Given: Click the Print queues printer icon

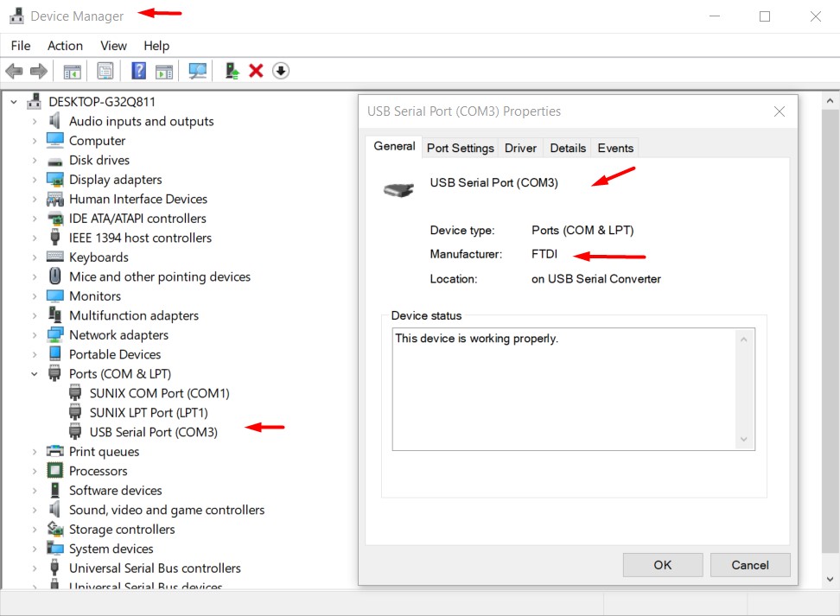Looking at the screenshot, I should (54, 451).
